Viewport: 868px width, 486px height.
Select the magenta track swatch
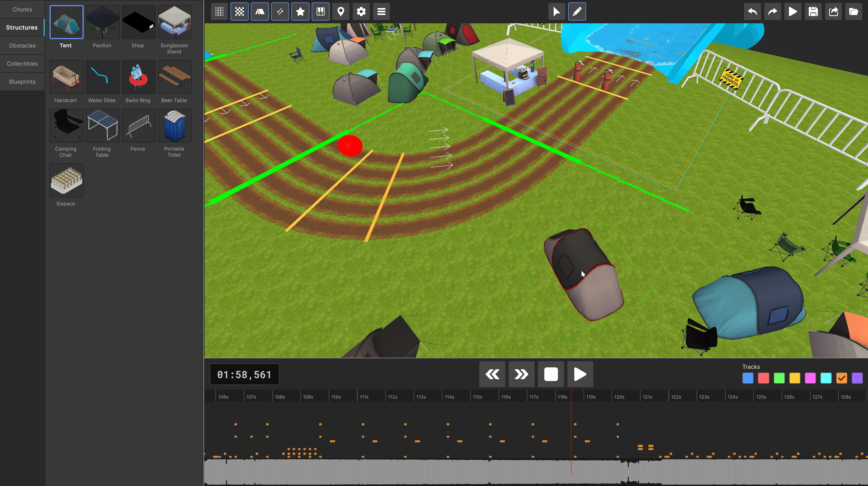tap(810, 378)
